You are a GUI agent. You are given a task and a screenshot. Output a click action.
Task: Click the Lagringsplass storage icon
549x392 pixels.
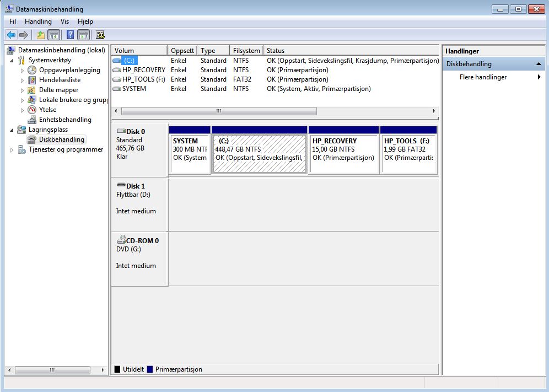point(21,130)
